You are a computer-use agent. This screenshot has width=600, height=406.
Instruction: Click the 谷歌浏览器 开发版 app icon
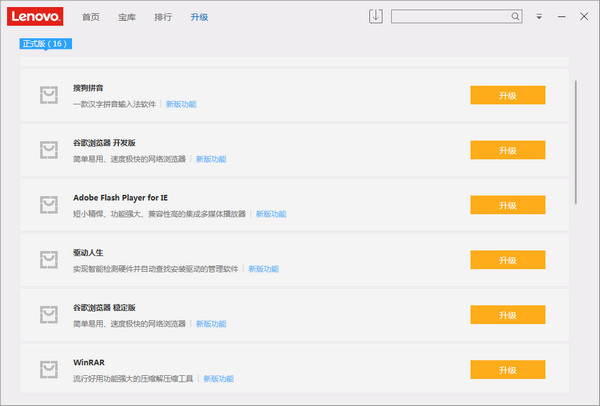49,150
